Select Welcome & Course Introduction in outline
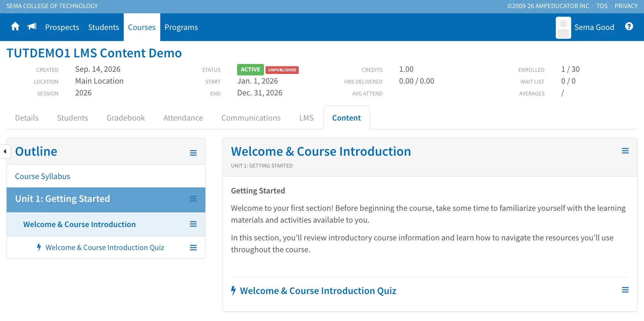Screen dimensions: 644x321 tap(79, 224)
